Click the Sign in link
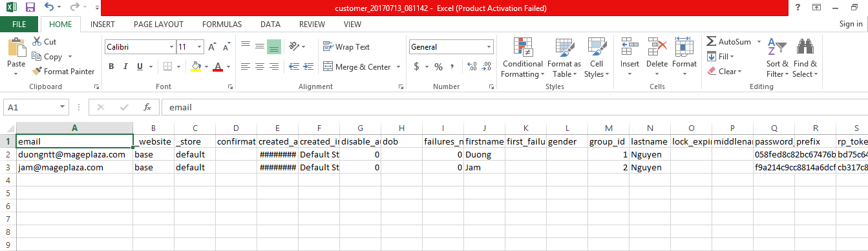The width and height of the screenshot is (868, 251). [851, 24]
